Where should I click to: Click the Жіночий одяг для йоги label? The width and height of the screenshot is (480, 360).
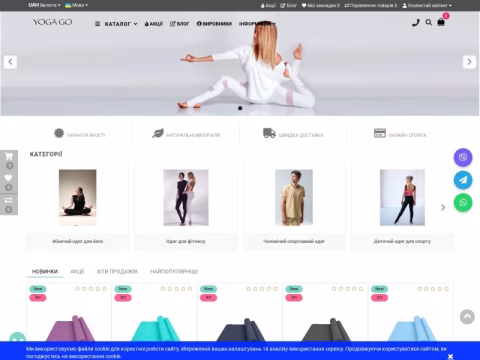tap(78, 241)
